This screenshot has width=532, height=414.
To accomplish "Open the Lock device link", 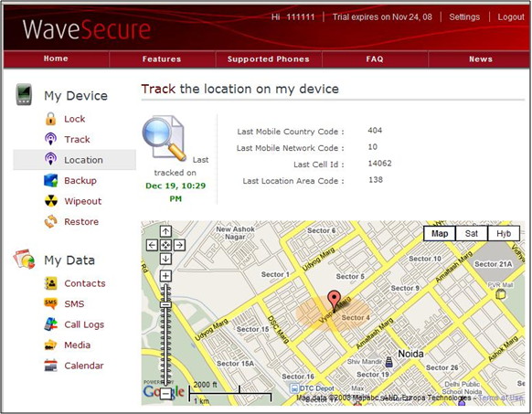I will tap(75, 119).
